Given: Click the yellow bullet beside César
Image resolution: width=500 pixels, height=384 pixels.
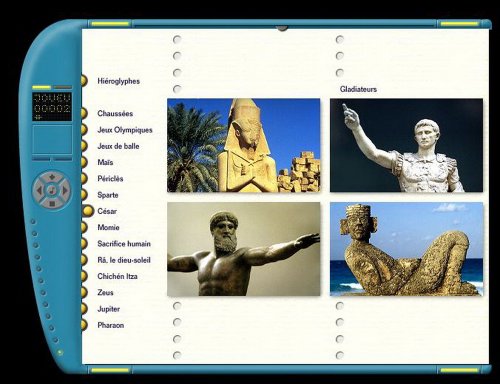Looking at the screenshot, I should pos(88,211).
